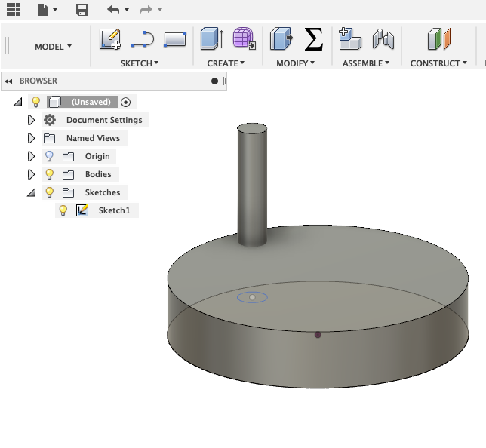Select the Sketches folder row
The image size is (486, 448).
pyautogui.click(x=85, y=192)
